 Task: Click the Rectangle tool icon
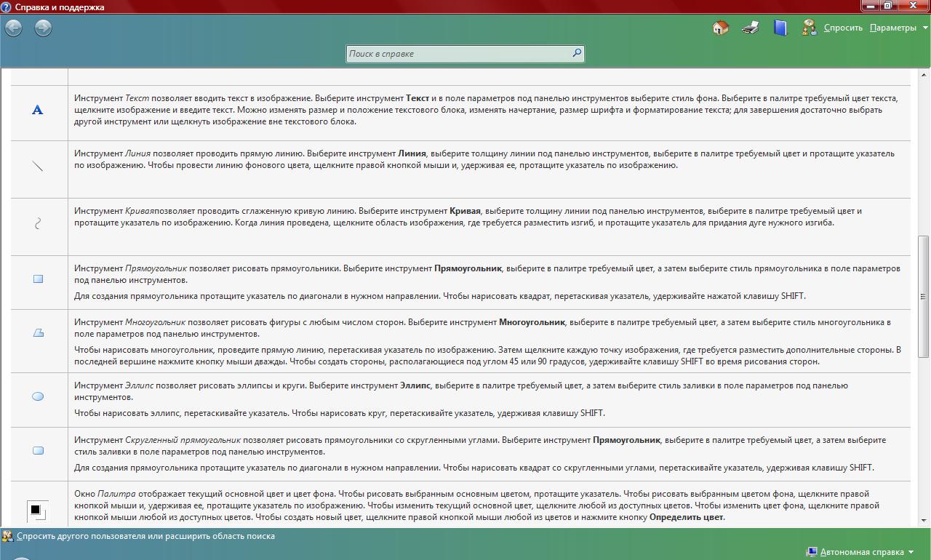coord(38,279)
